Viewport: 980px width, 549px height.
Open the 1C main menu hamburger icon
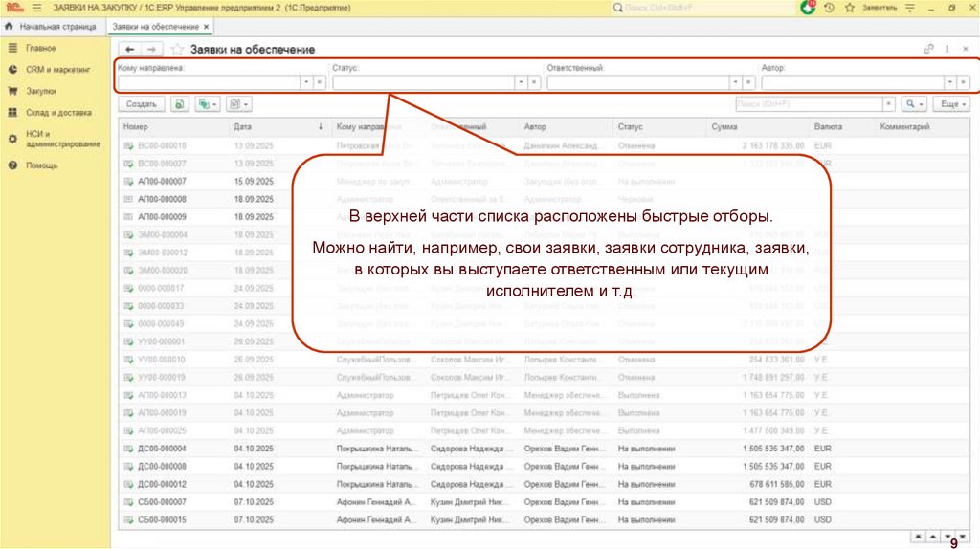[36, 8]
